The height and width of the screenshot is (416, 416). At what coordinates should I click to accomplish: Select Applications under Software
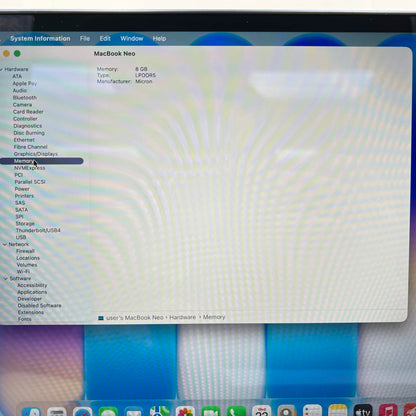click(32, 292)
